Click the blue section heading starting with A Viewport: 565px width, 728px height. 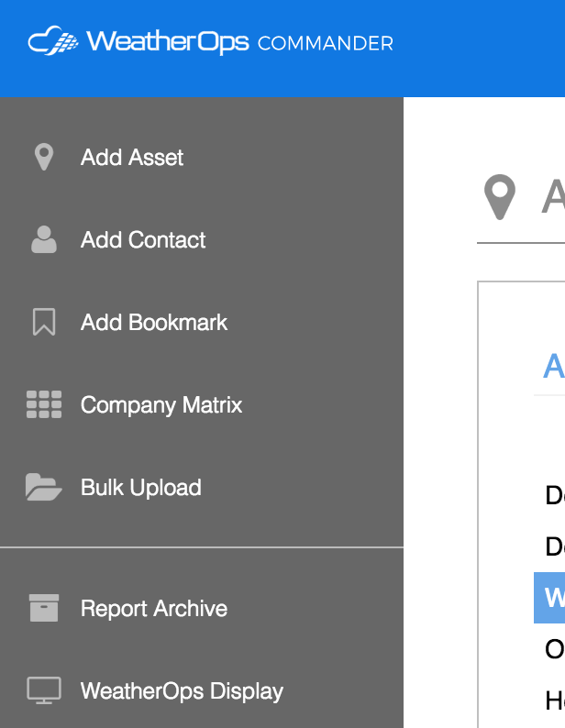(553, 366)
